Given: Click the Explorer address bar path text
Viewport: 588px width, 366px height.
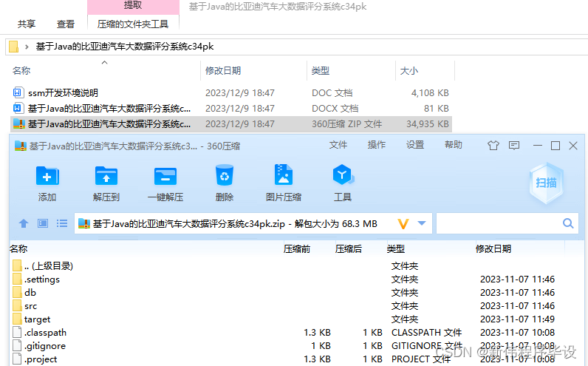Looking at the screenshot, I should click(x=125, y=47).
